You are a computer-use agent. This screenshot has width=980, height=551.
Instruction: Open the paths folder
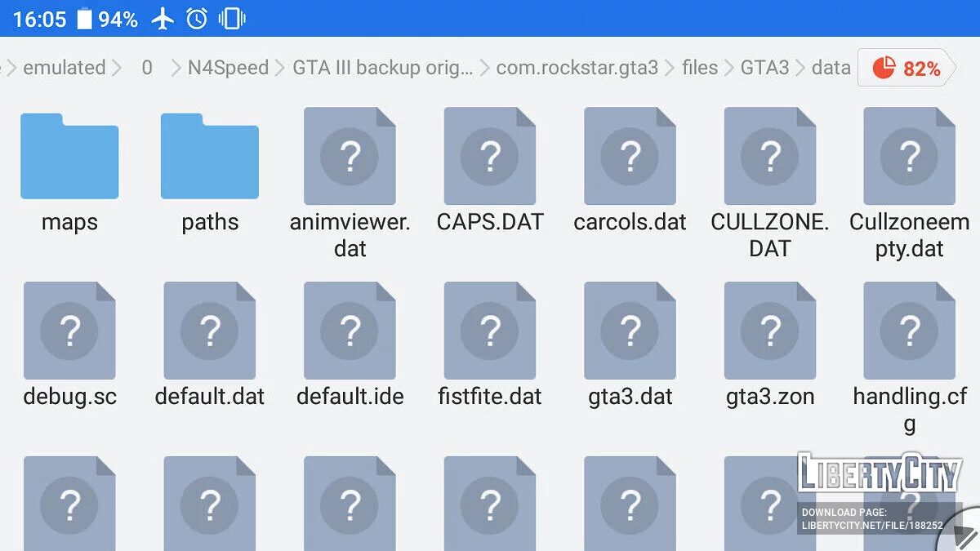(x=210, y=157)
